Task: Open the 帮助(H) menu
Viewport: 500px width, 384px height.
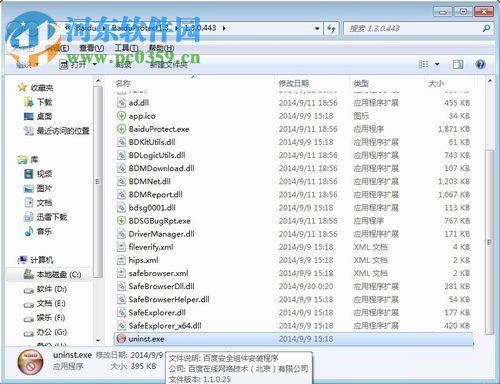Action: (161, 48)
